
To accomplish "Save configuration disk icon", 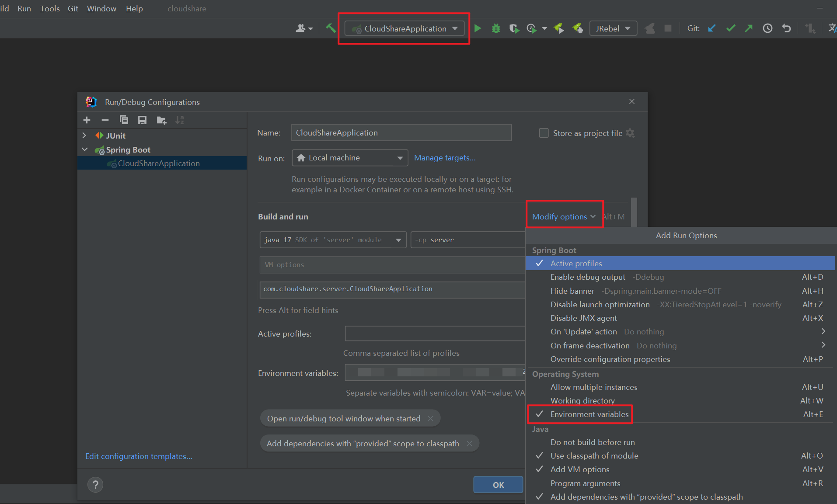I will click(142, 120).
